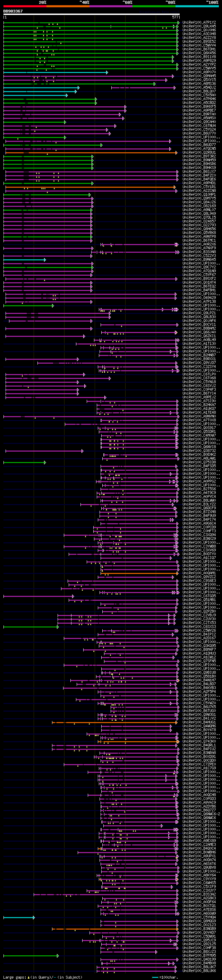Click the UniRef100_B6TMC1 label

point(199,241)
